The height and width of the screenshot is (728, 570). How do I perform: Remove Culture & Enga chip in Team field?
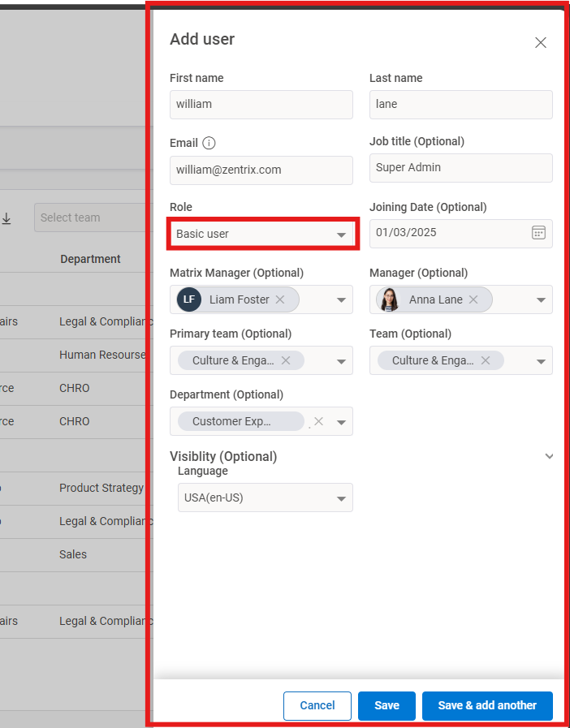tap(486, 360)
